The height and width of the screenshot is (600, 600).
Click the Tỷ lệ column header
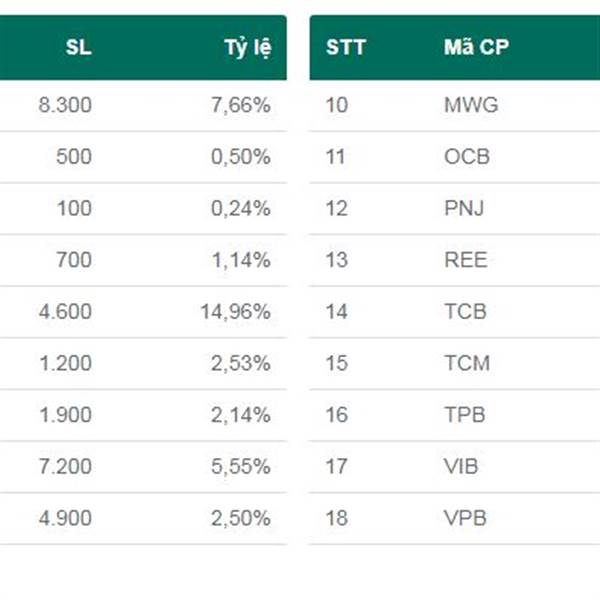[x=248, y=48]
